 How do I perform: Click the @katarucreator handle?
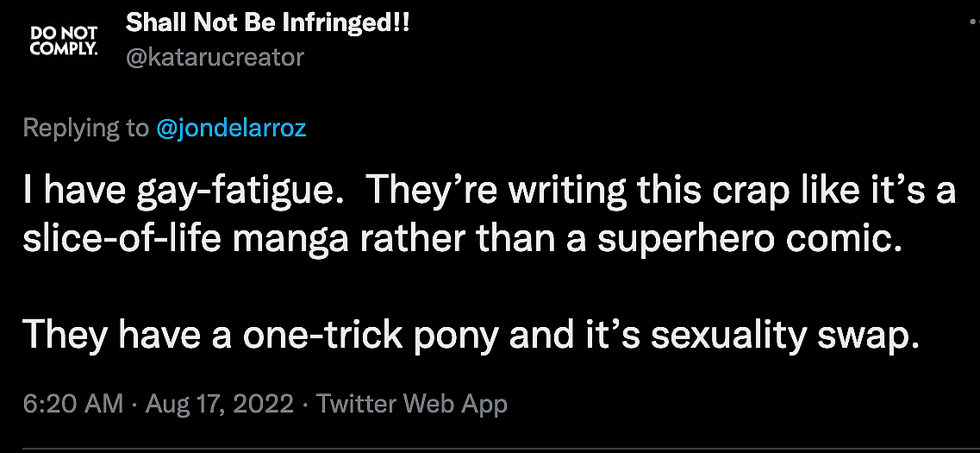tap(215, 58)
